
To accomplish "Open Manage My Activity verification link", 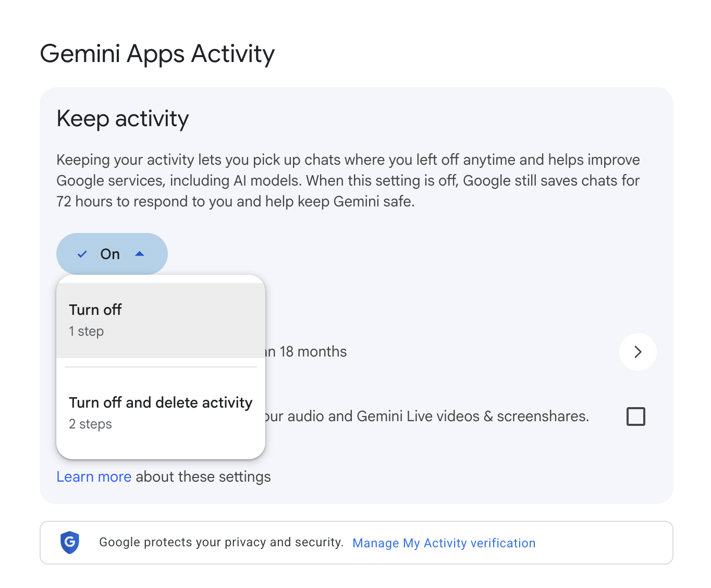I will tap(444, 543).
